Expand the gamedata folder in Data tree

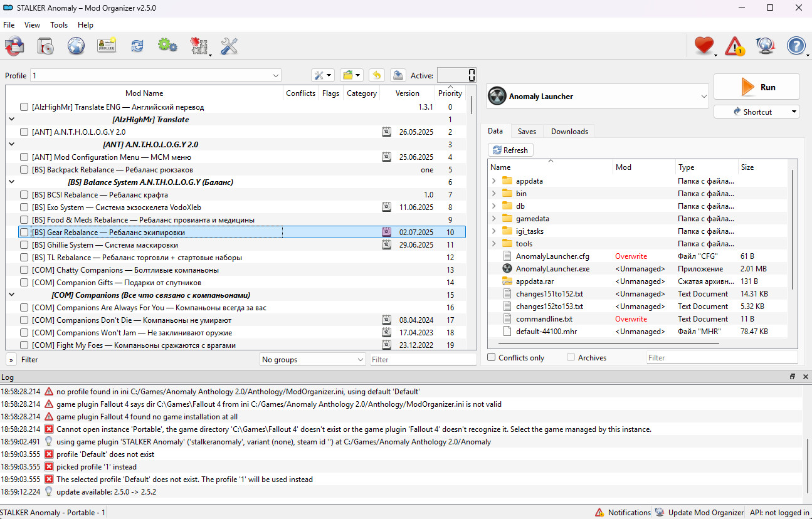tap(494, 219)
